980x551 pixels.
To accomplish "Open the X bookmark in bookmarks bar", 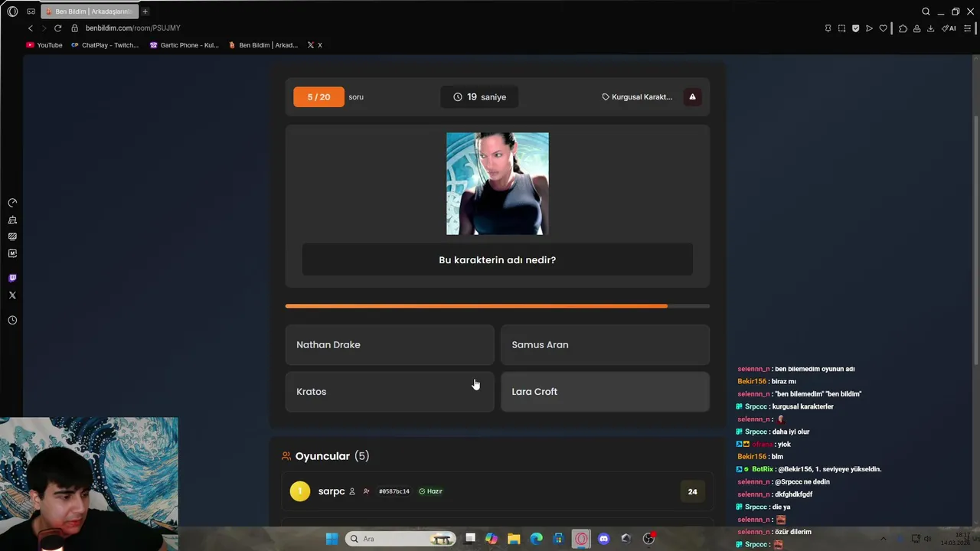I will tap(315, 45).
